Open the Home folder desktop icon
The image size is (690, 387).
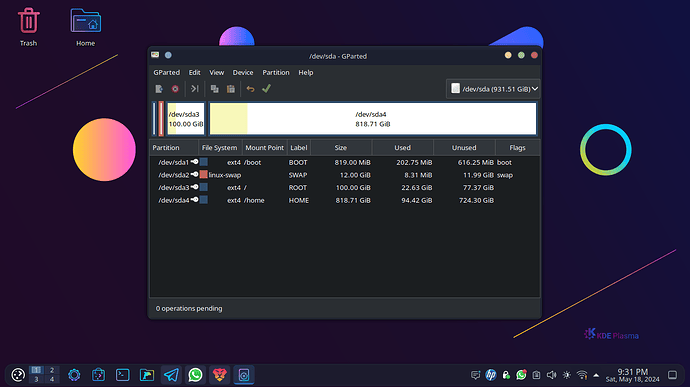[x=85, y=26]
